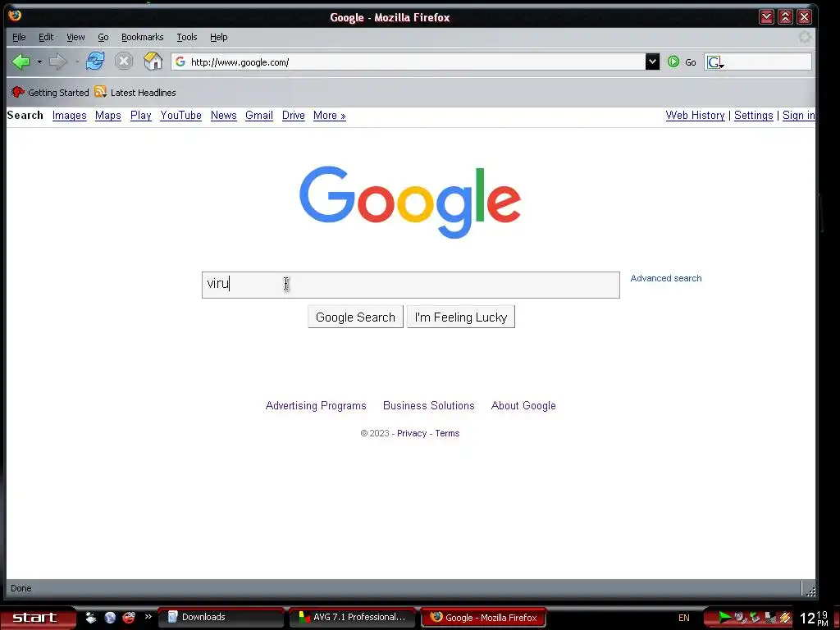The width and height of the screenshot is (840, 630).
Task: Open the Drive link
Action: coord(293,115)
